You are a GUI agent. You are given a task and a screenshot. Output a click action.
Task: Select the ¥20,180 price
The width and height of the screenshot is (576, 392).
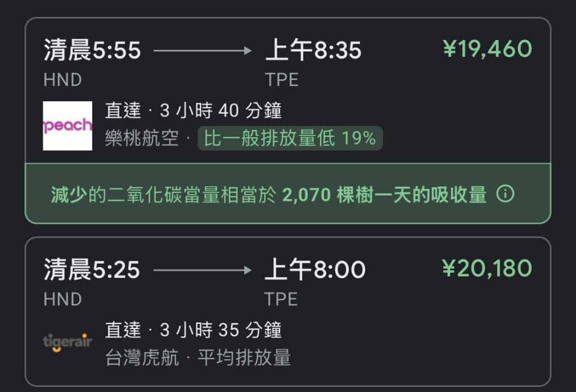(487, 268)
